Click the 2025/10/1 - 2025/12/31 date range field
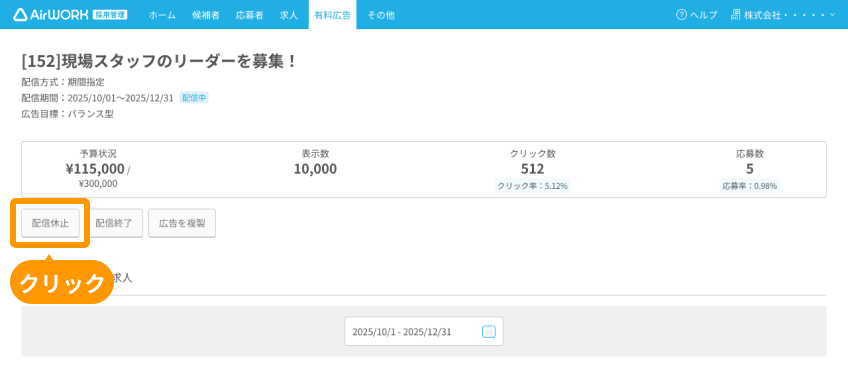Image resolution: width=848 pixels, height=380 pixels. [x=423, y=331]
